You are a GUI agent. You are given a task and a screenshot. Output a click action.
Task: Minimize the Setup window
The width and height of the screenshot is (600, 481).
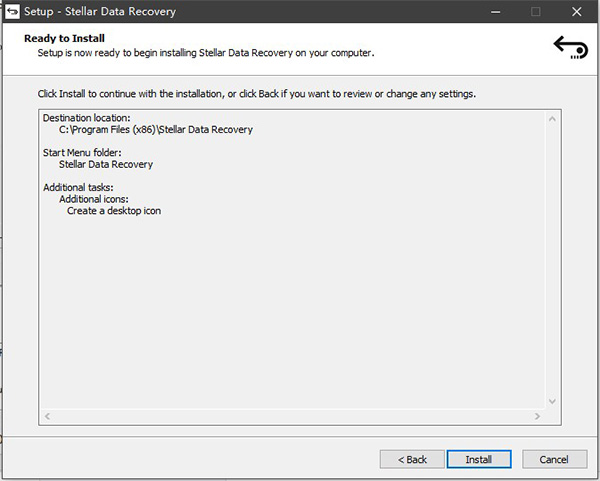495,12
